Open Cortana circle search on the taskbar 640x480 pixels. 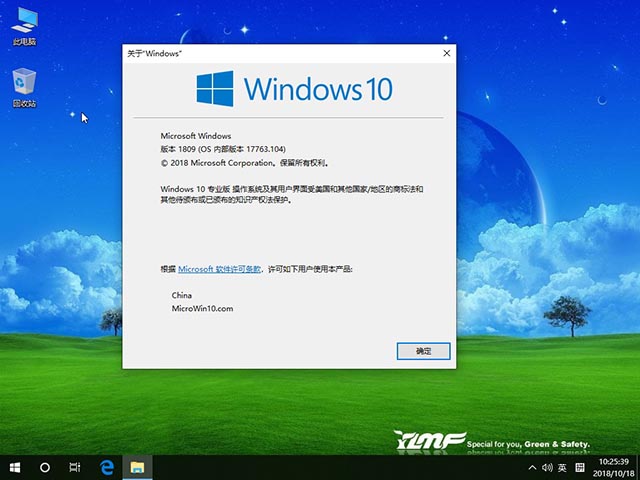(x=45, y=467)
